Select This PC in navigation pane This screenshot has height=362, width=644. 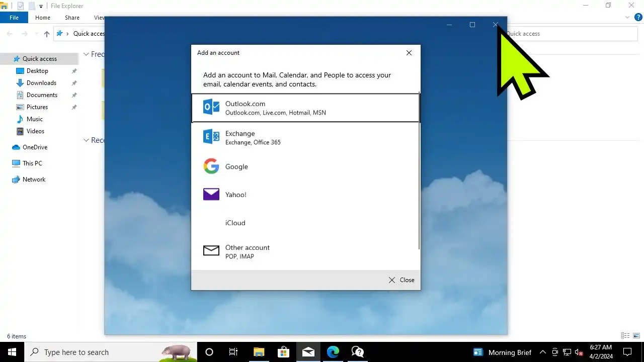point(32,163)
